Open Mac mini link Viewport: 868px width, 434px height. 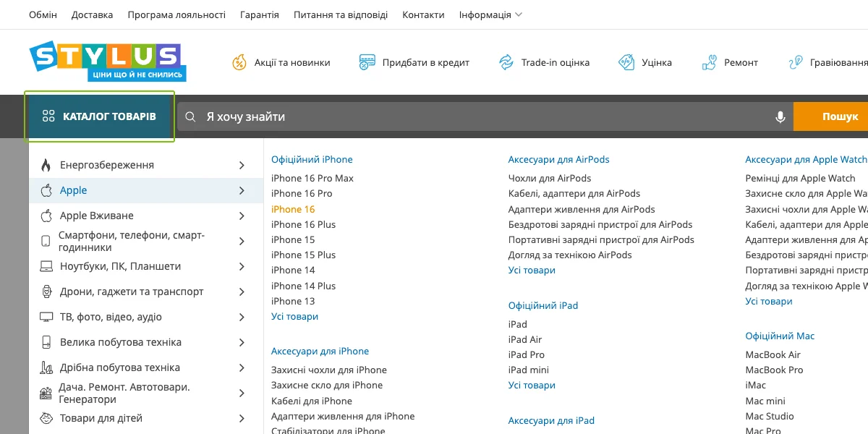[x=765, y=401]
